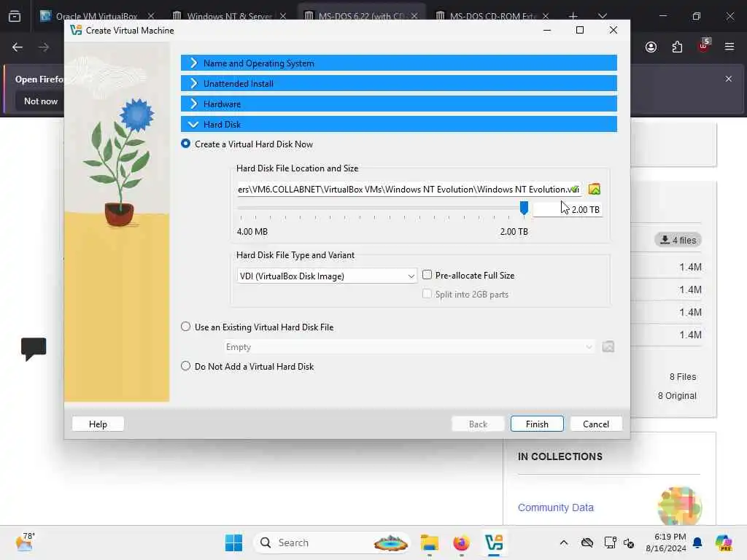Open Windows Start menu

pyautogui.click(x=234, y=542)
